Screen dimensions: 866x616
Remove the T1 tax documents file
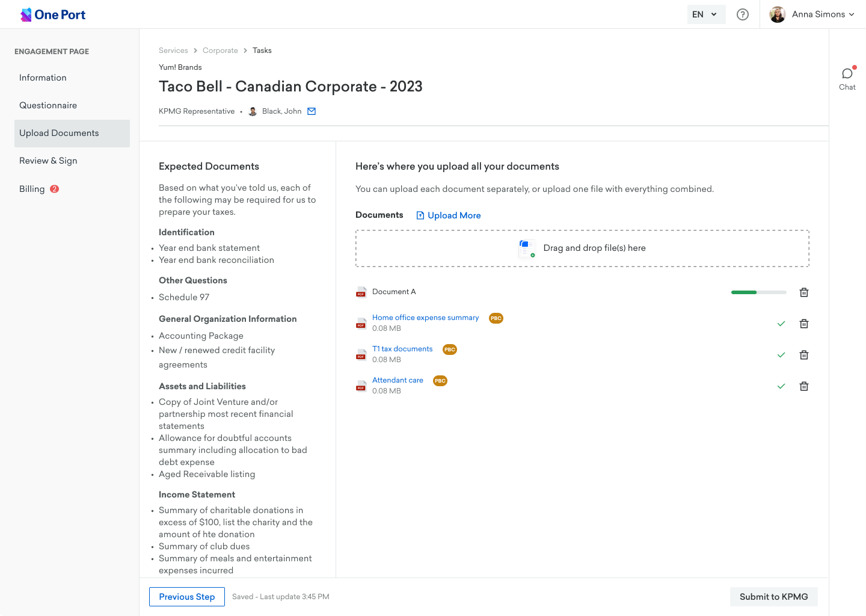pyautogui.click(x=804, y=355)
